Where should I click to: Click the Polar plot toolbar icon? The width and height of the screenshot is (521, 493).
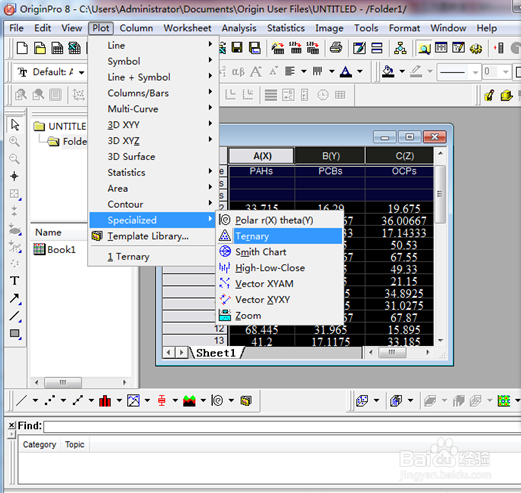[x=217, y=400]
